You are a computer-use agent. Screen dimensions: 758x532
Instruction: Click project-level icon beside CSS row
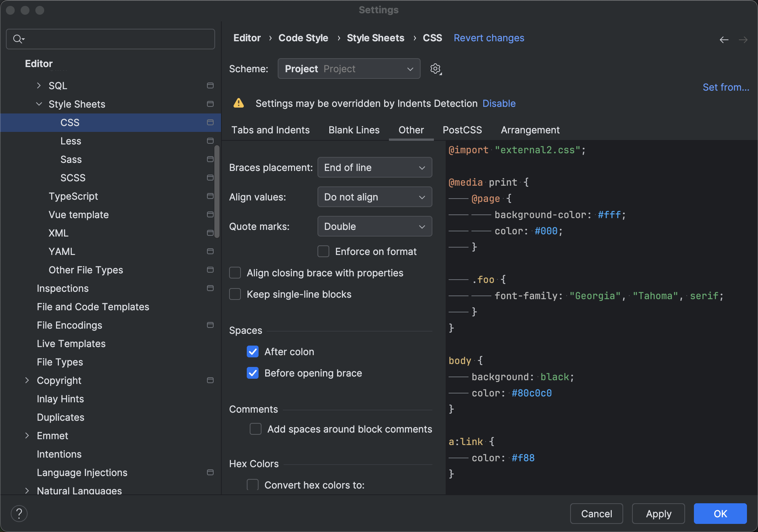tap(210, 122)
